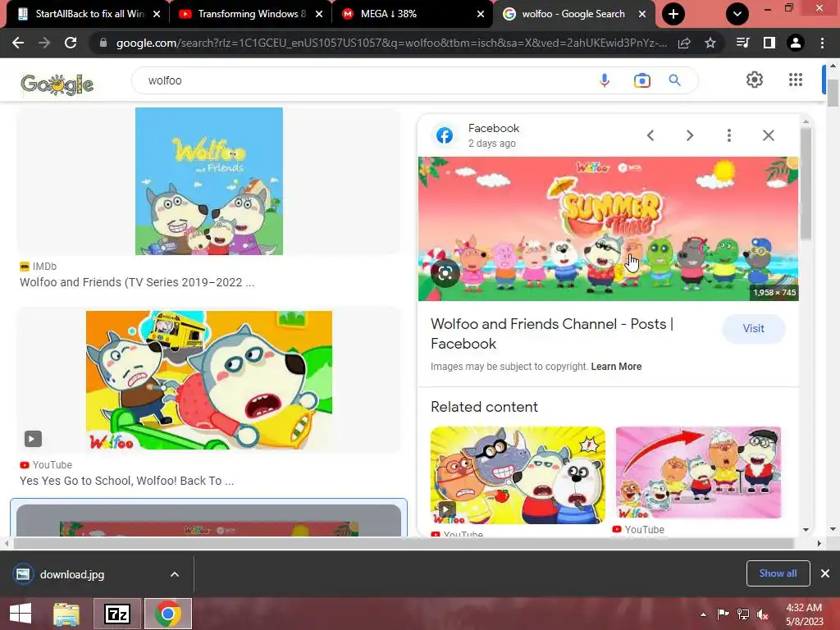840x630 pixels.
Task: Open the Learn More copyright link
Action: 616,367
